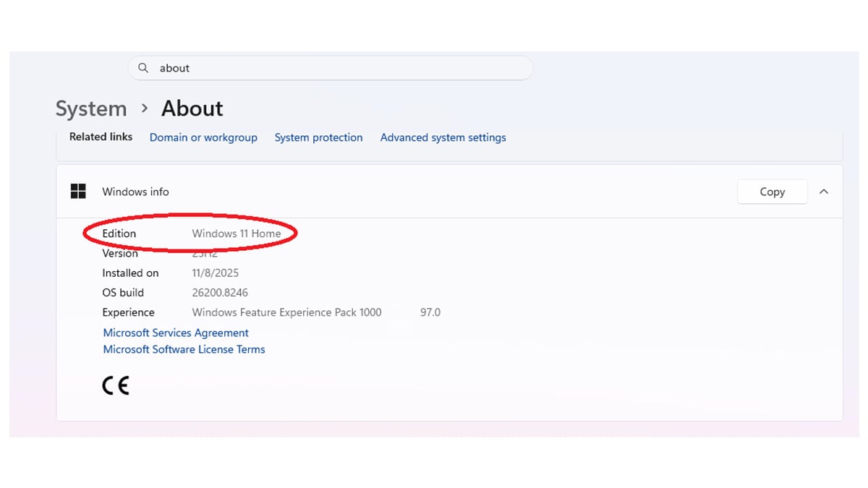Open the Domain or workgroup link

pyautogui.click(x=203, y=137)
